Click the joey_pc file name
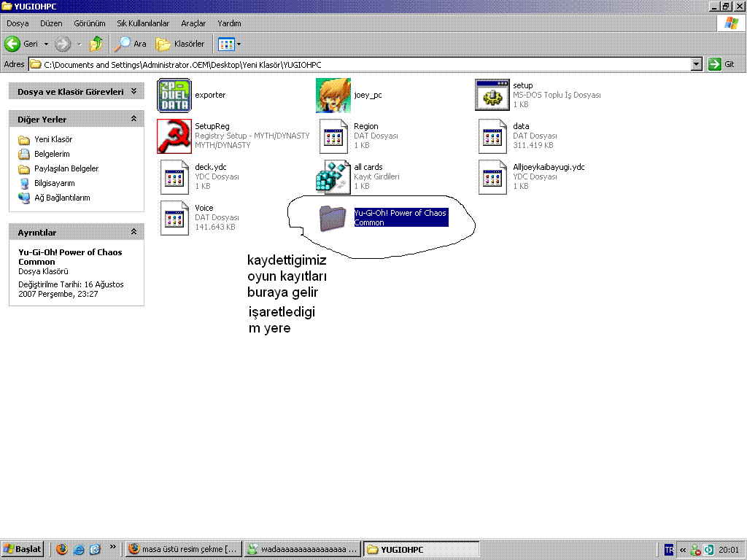This screenshot has height=560, width=747. pos(368,95)
